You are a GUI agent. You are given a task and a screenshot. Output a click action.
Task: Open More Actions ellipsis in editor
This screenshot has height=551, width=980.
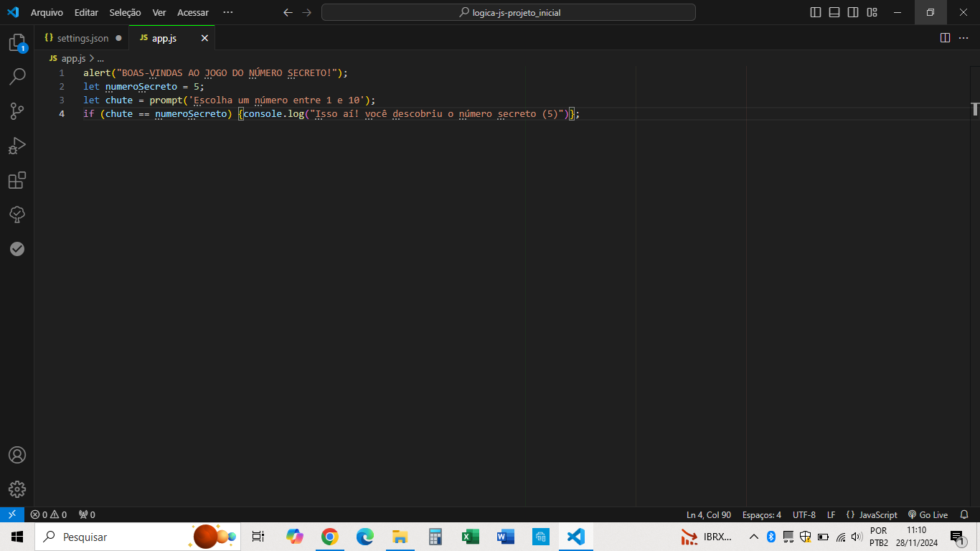(963, 38)
